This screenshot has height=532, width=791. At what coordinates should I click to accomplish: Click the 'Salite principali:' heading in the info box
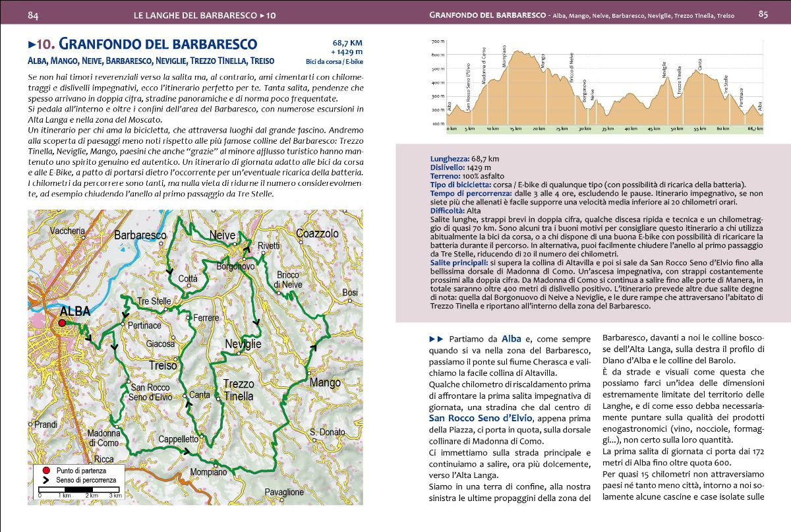(x=461, y=262)
